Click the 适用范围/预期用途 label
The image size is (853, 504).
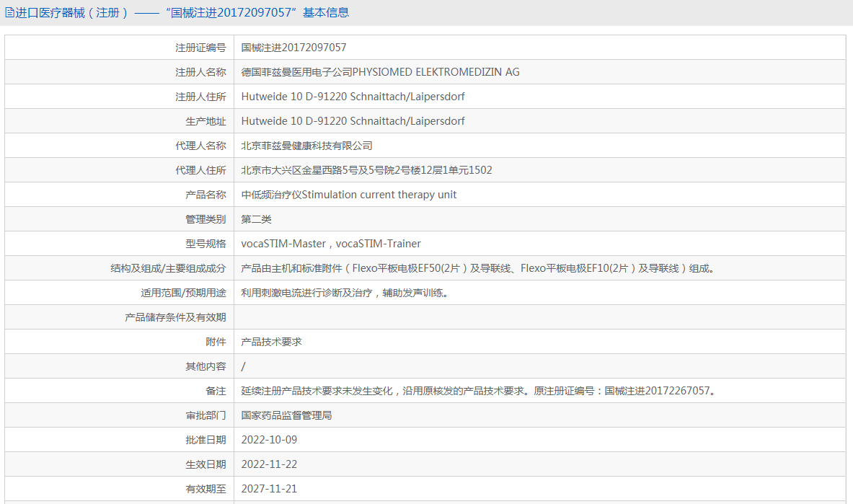(x=183, y=293)
